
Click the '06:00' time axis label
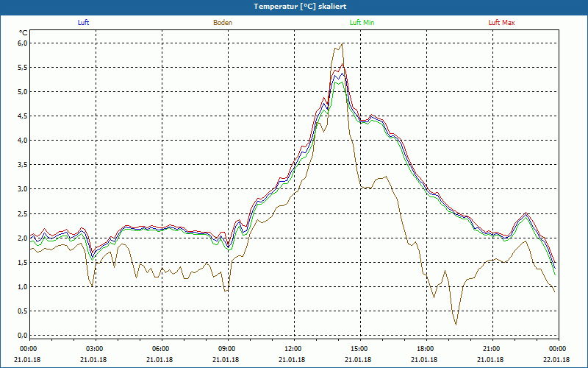click(160, 349)
